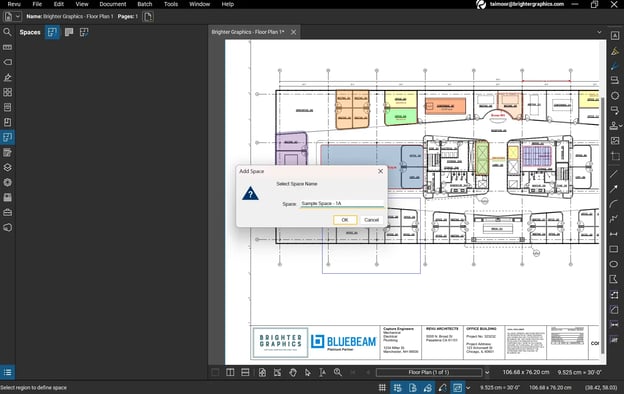This screenshot has height=394, width=624.
Task: Open the Tool Chest briefcase icon
Action: click(x=7, y=212)
